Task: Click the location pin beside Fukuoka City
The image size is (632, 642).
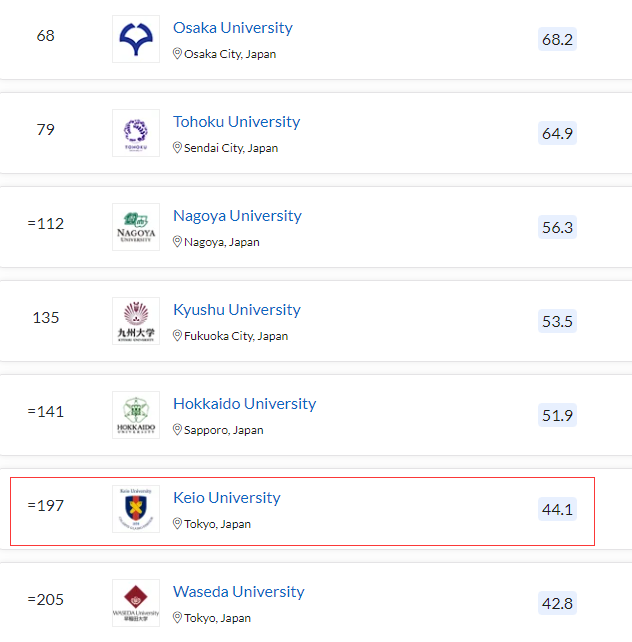Action: point(177,335)
